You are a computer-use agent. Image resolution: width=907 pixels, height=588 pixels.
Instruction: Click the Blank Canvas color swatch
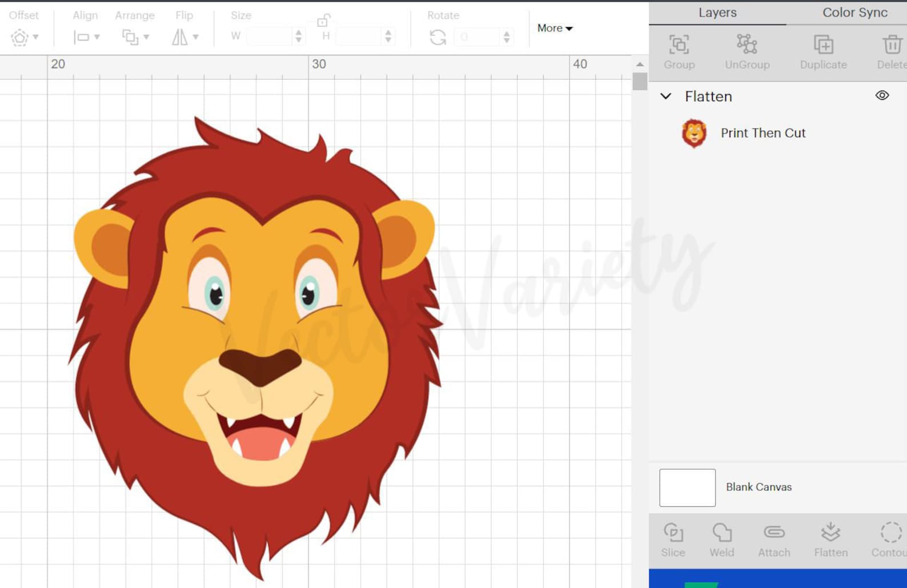[687, 488]
